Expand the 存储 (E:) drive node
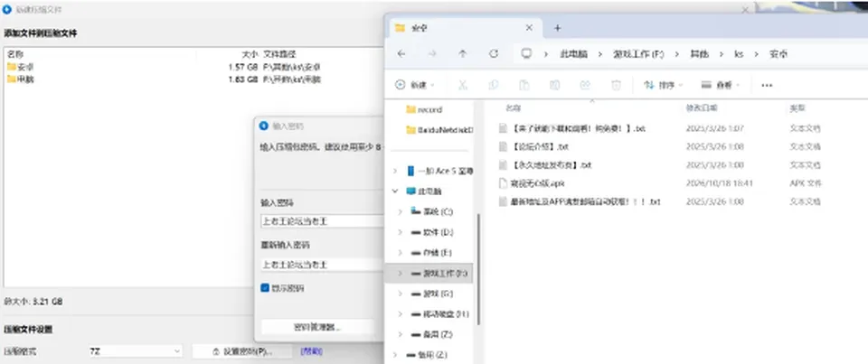This screenshot has width=868, height=364. [x=400, y=253]
